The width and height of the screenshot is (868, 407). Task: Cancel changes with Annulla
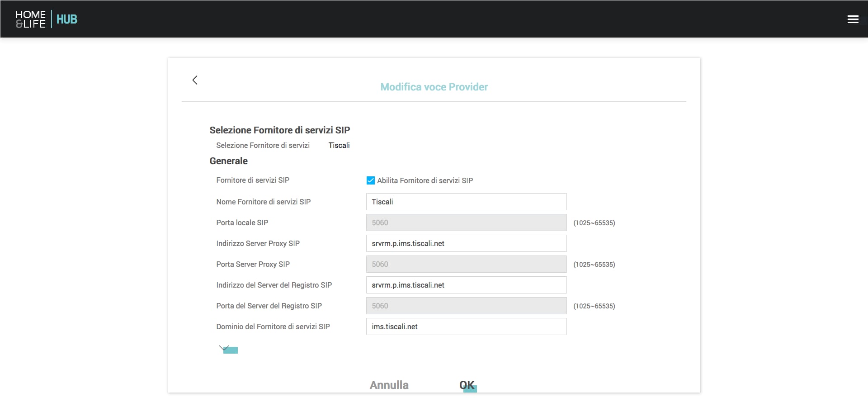coord(389,385)
